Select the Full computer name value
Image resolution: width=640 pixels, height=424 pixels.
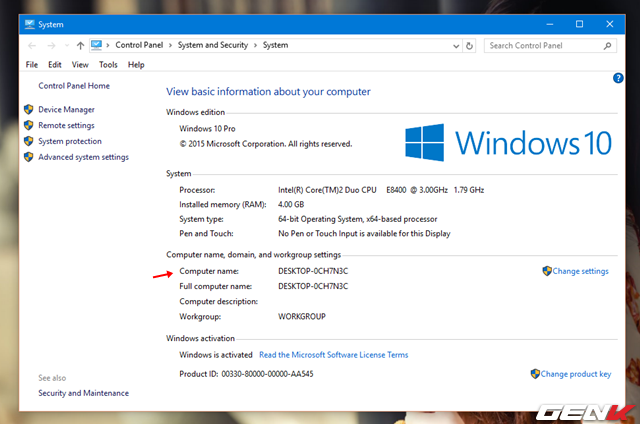click(x=313, y=286)
